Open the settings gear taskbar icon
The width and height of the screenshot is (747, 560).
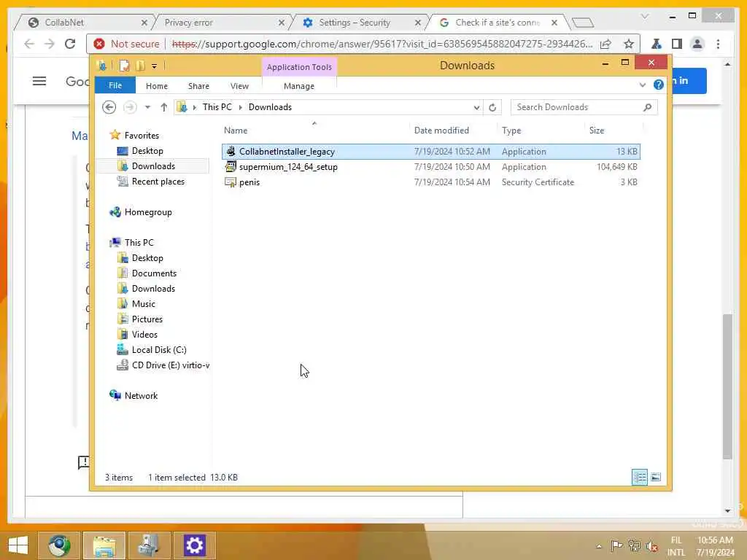click(194, 545)
